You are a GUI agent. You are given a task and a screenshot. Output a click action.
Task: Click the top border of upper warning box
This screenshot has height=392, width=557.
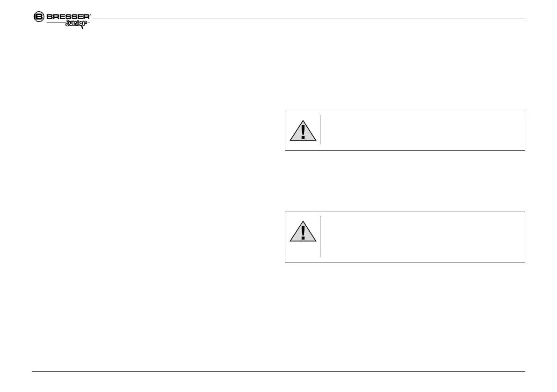[405, 111]
